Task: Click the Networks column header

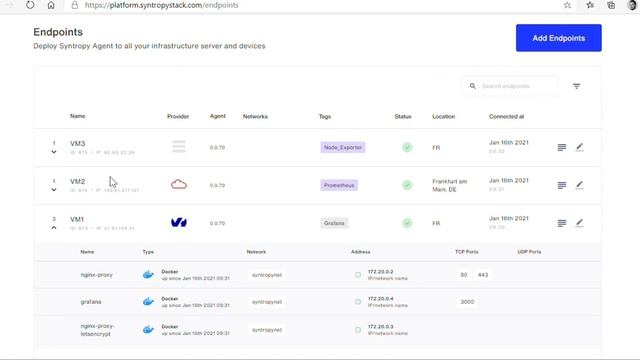Action: coord(255,116)
